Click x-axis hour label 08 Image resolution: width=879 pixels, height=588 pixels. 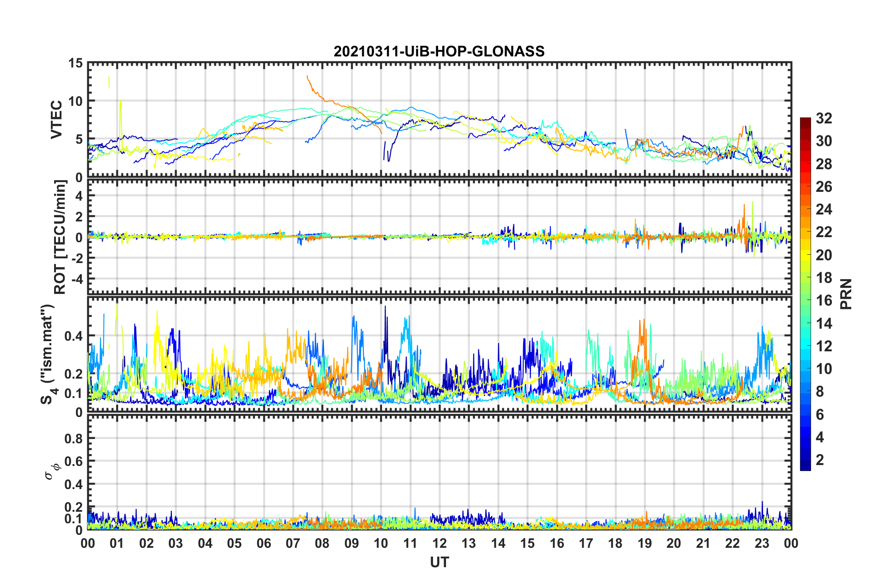322,543
